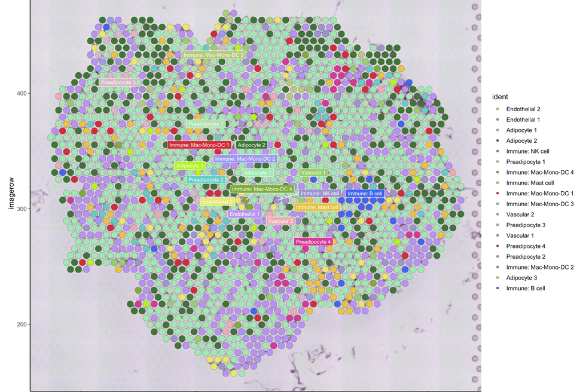The height and width of the screenshot is (392, 586).
Task: Click legend entry 'Preadipocyte 2'
Action: [526, 256]
